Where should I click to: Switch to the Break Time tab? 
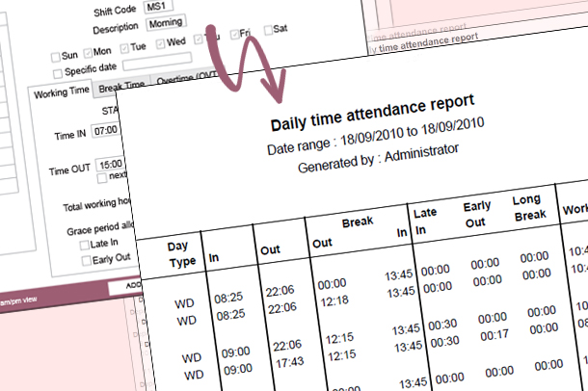click(x=121, y=88)
